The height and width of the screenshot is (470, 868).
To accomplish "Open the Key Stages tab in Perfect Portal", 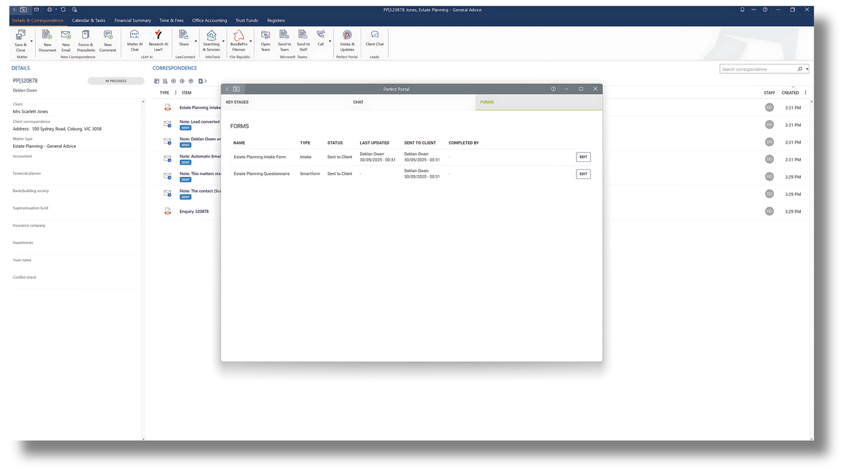I will [x=237, y=102].
